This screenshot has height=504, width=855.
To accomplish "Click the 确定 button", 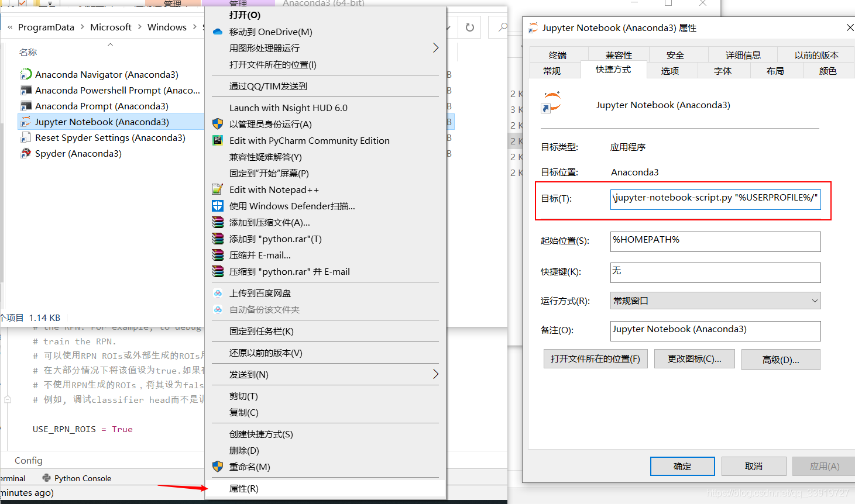I will [x=682, y=466].
